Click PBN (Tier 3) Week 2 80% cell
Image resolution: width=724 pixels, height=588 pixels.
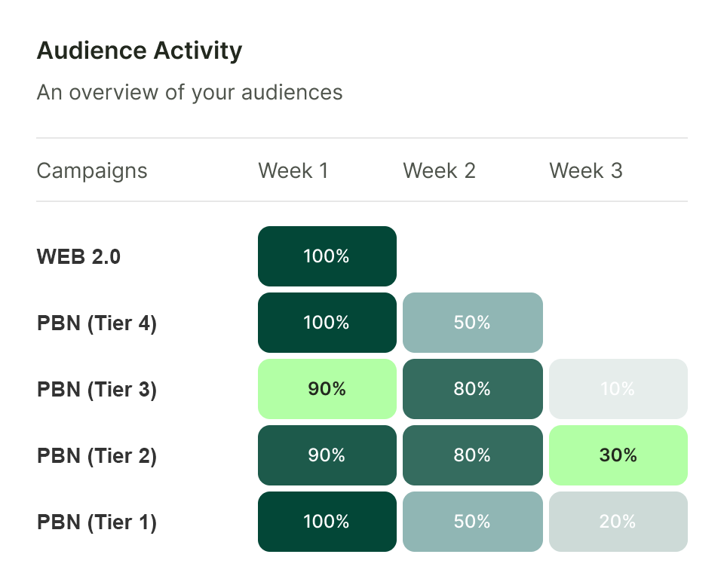tap(472, 389)
